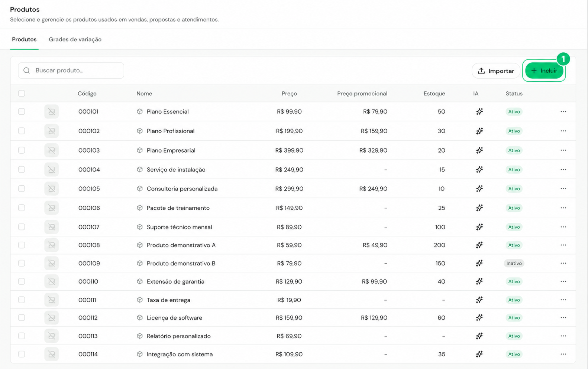This screenshot has width=588, height=369.
Task: Click the promotional price R$ 49,90
Action: tap(375, 245)
